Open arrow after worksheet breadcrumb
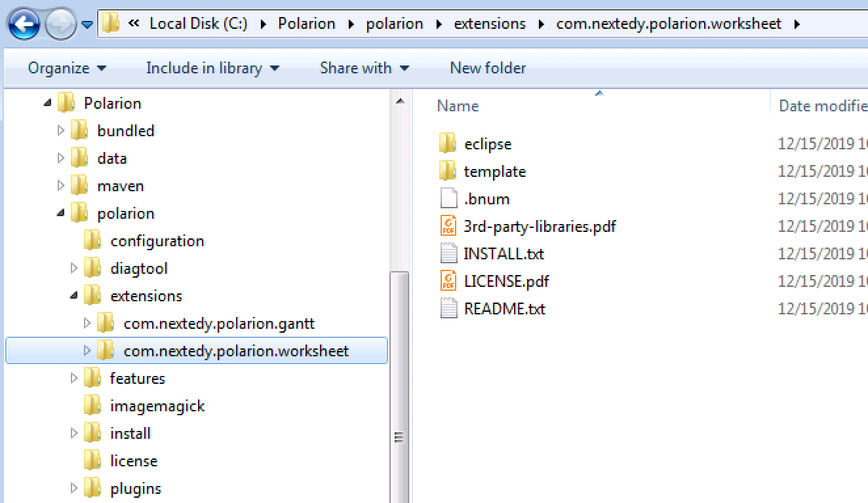 pos(797,24)
